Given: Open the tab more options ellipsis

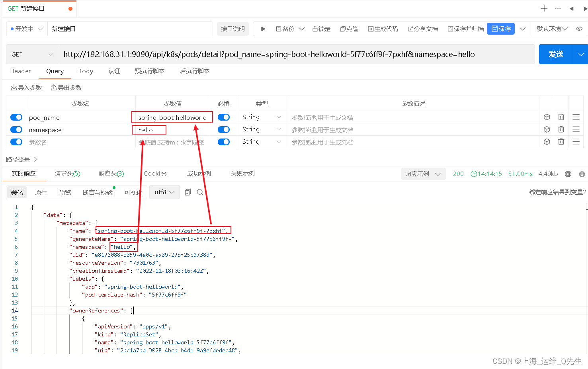Looking at the screenshot, I should (x=558, y=8).
